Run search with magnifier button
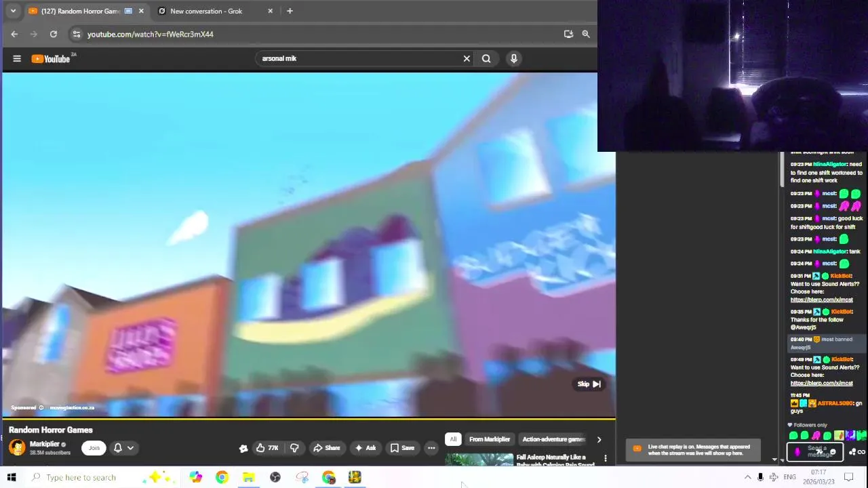Screen dimensions: 868x488 tap(486, 58)
